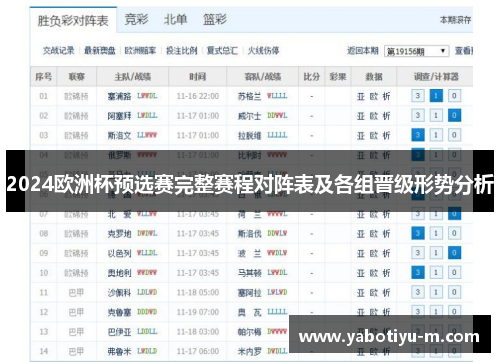Click home team 克鲁塞 in row 12
This screenshot has width=500, height=362.
(x=119, y=312)
